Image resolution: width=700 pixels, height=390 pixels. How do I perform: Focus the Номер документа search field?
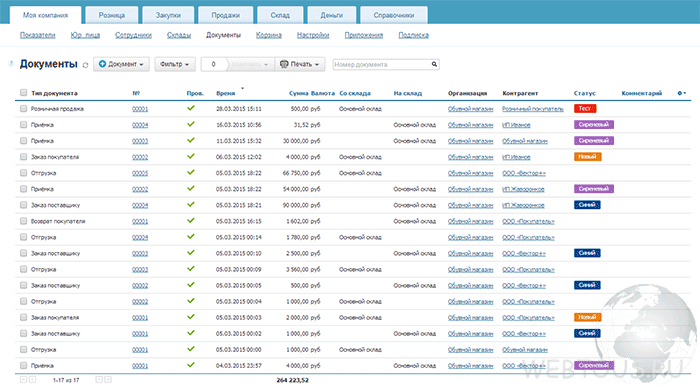click(382, 65)
